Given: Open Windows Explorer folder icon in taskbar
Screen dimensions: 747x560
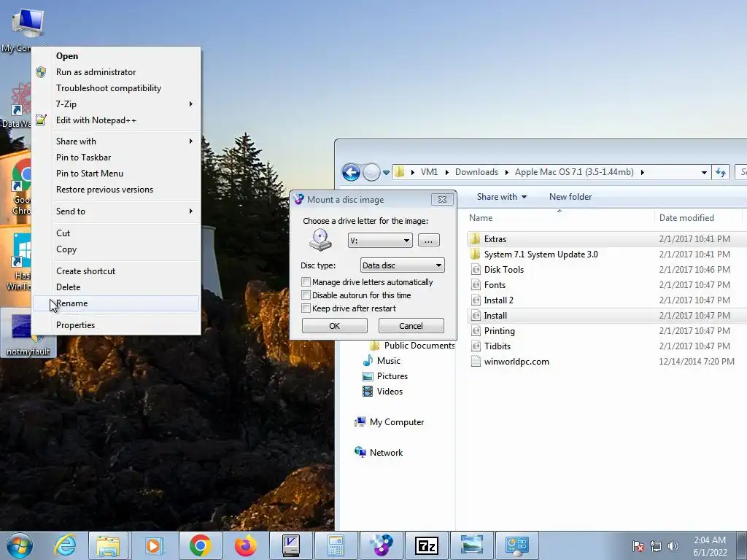Looking at the screenshot, I should [108, 545].
